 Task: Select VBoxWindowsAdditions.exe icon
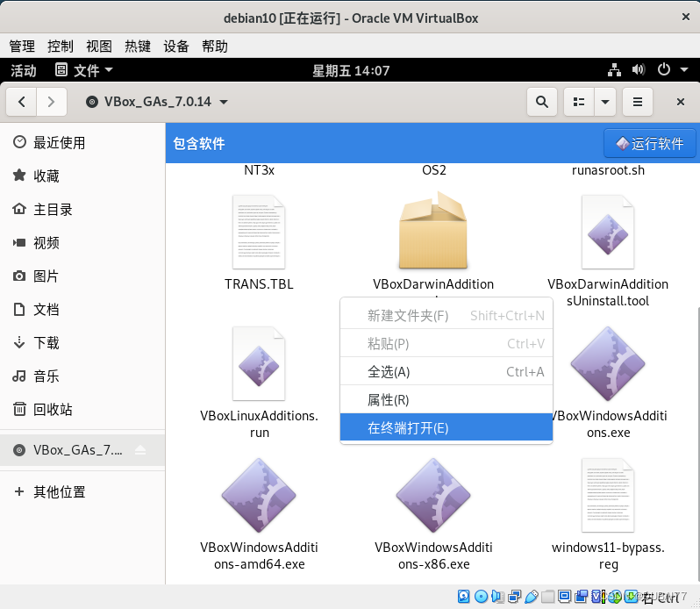click(608, 364)
